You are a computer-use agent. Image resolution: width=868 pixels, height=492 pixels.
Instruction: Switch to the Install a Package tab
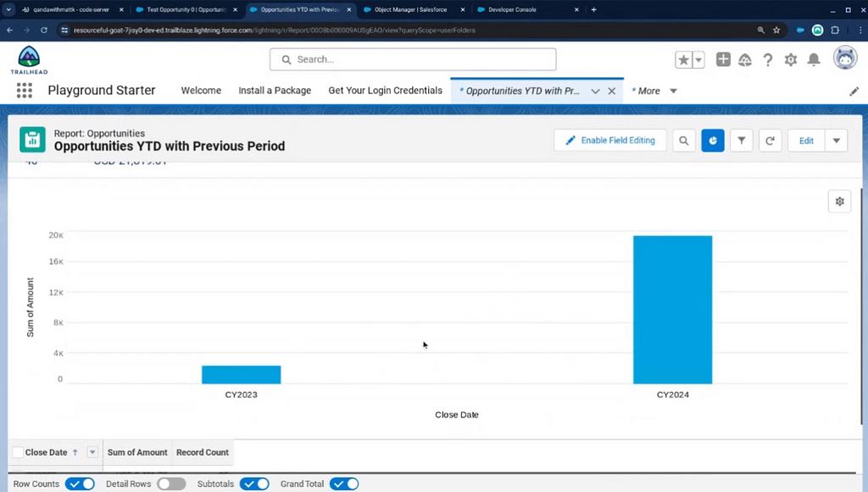point(275,91)
